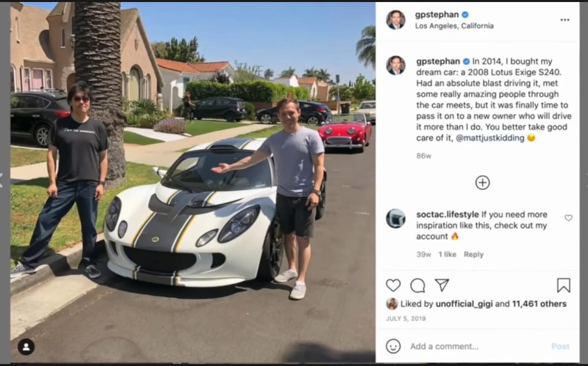Screen dimensions: 588x366
Task: Reply to the soctac.lifestyle comment
Action: tap(474, 254)
